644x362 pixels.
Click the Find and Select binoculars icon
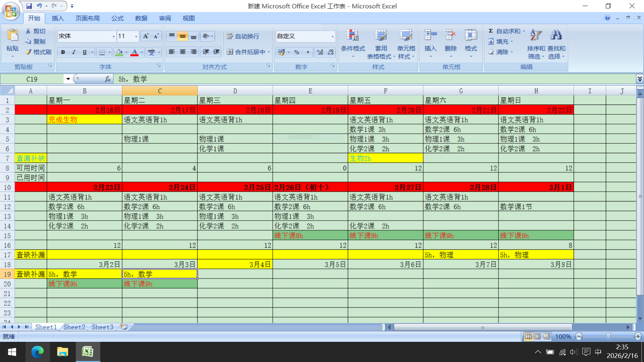coord(556,35)
